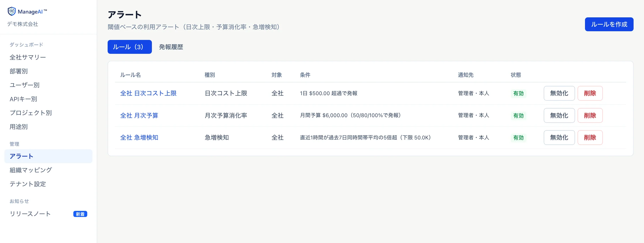
Task: Click the 通知先 column header
Action: pos(466,75)
